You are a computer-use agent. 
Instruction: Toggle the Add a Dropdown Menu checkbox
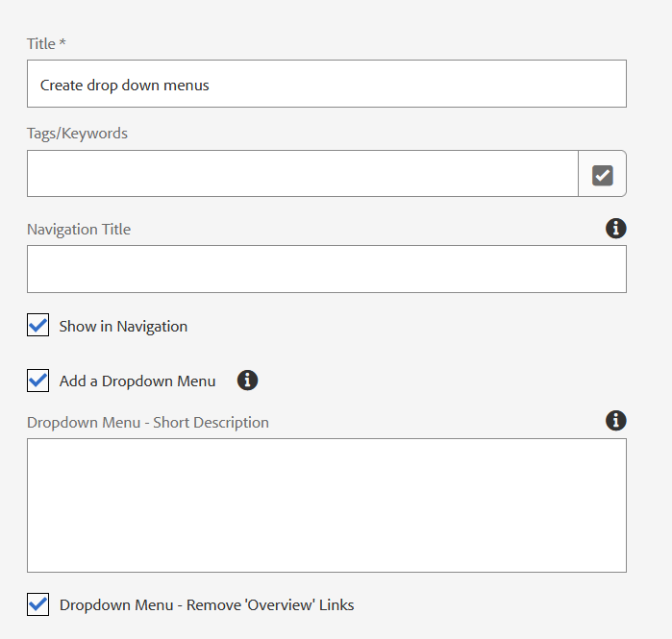click(38, 381)
